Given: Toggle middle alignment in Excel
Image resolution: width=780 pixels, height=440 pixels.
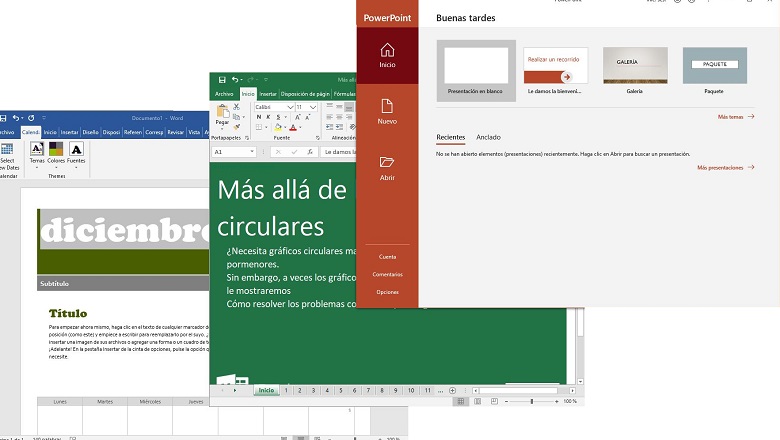Looking at the screenshot, I should tap(339, 106).
